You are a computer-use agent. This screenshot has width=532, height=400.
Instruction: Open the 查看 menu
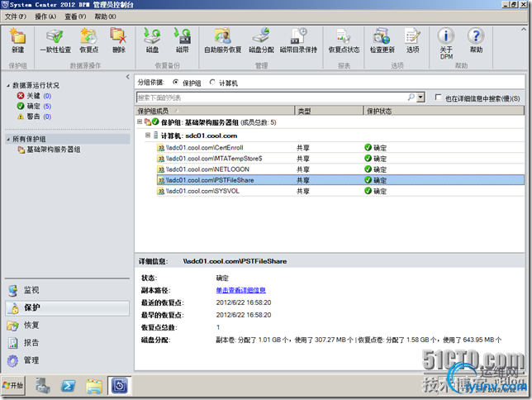[75, 17]
